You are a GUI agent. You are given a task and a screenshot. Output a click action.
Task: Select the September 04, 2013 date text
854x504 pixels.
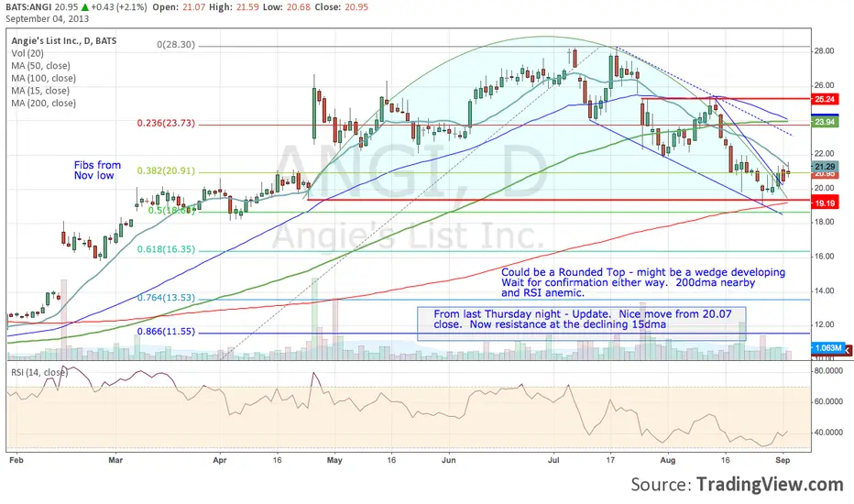tap(47, 18)
